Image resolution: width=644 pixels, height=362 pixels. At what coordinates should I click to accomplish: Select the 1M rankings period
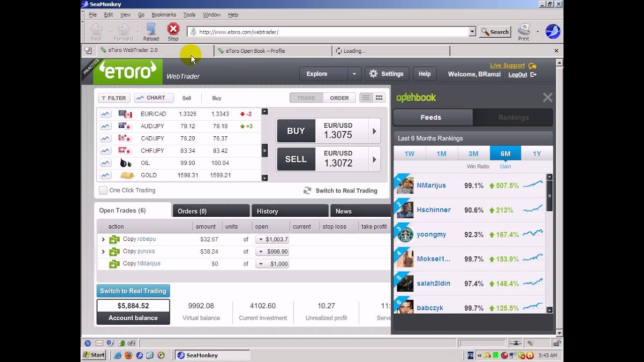[442, 153]
